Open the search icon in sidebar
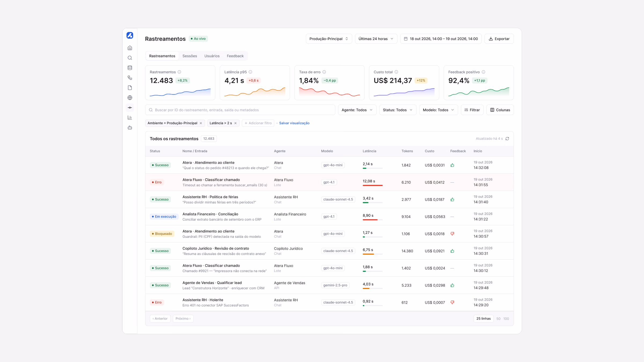Viewport: 644px width, 362px height. pos(130,58)
